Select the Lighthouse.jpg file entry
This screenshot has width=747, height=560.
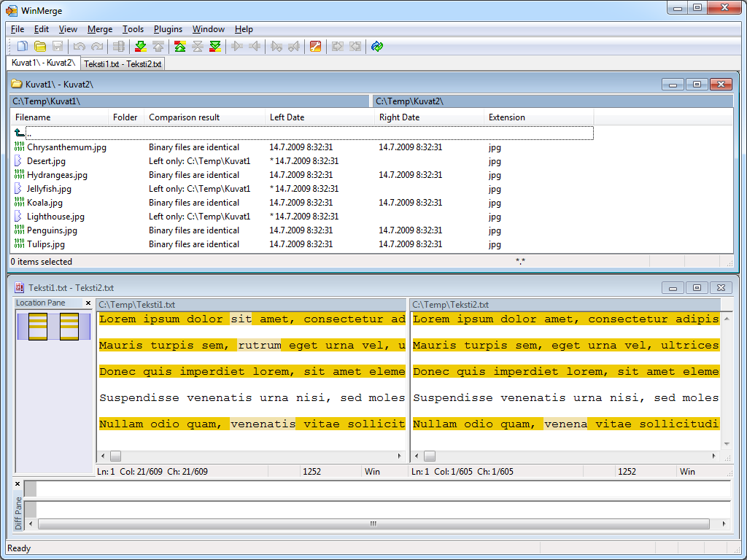pos(55,216)
